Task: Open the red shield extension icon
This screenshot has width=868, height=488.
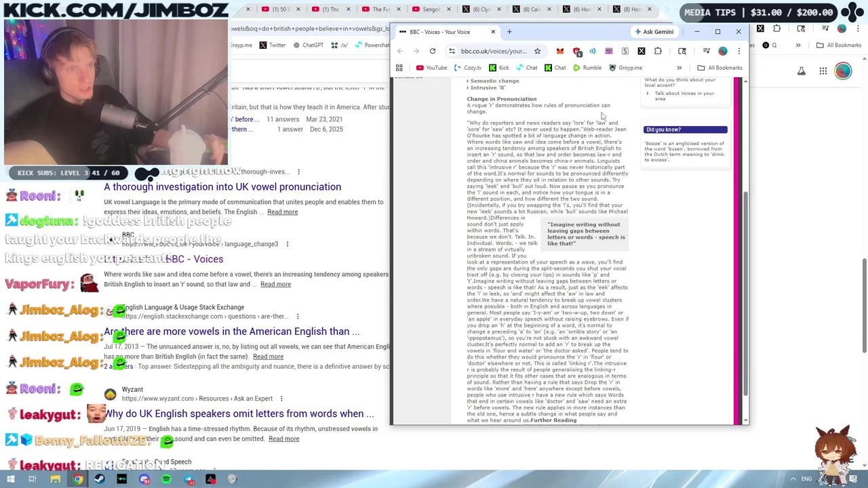Action: tap(576, 51)
